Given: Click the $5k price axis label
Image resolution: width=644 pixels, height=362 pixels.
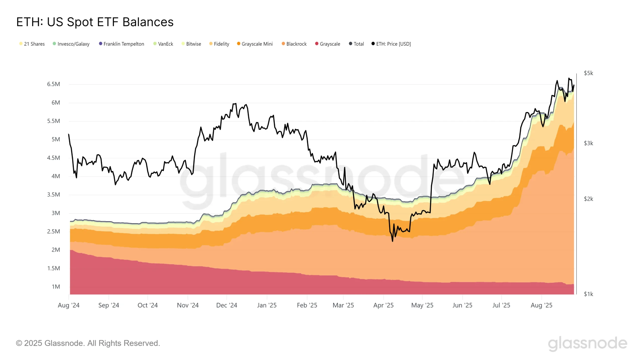Looking at the screenshot, I should click(x=588, y=73).
